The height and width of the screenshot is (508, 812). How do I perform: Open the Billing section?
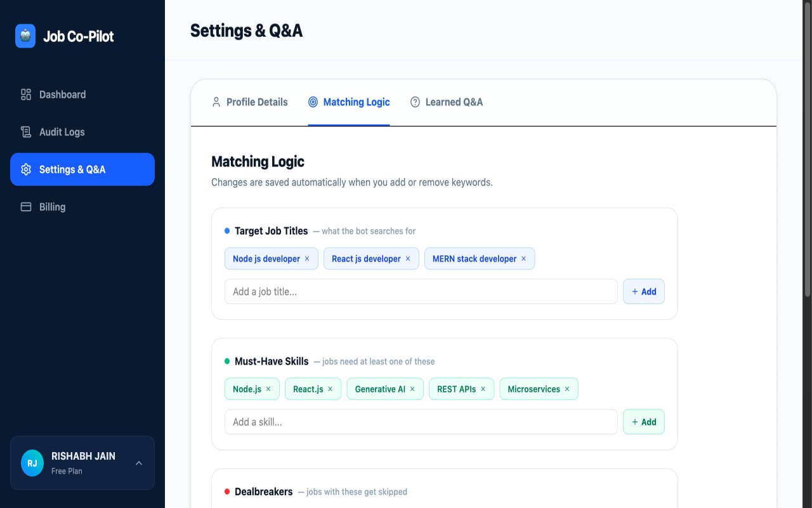click(82, 207)
